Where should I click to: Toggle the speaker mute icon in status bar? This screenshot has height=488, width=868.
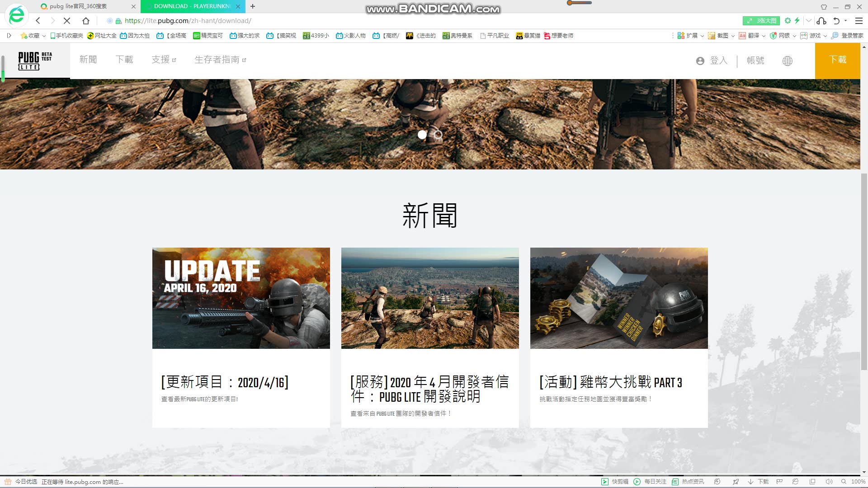829,482
